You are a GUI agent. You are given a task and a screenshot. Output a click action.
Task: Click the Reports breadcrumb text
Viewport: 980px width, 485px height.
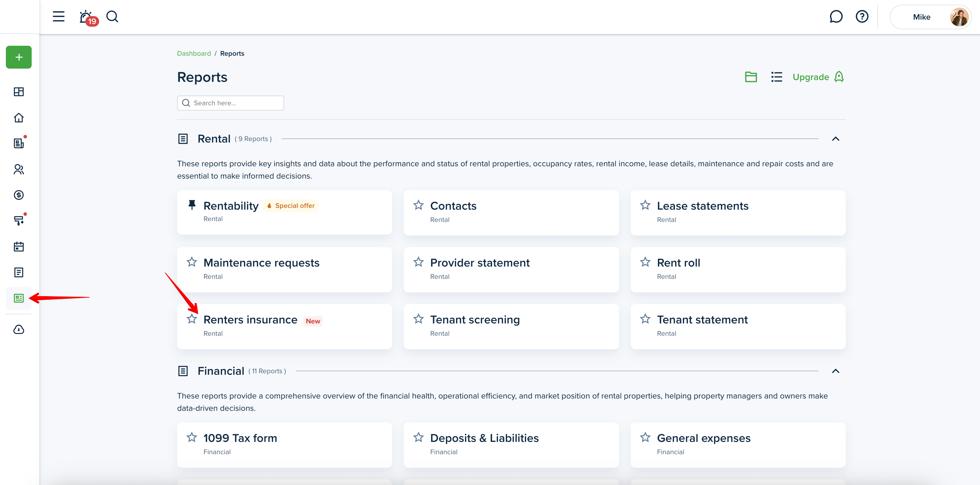coord(232,53)
